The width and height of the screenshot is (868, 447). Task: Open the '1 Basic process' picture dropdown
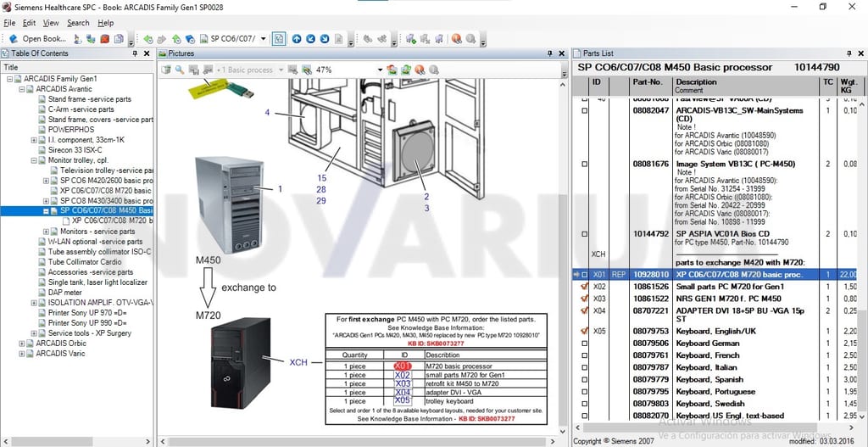(x=281, y=70)
